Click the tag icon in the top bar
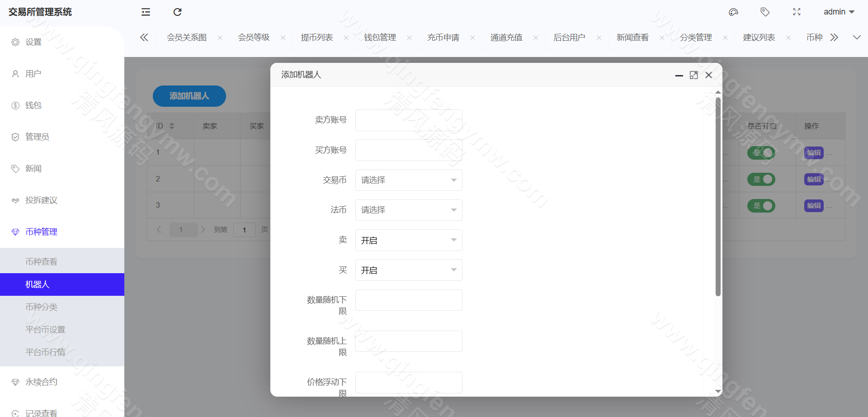868x417 pixels. (765, 12)
